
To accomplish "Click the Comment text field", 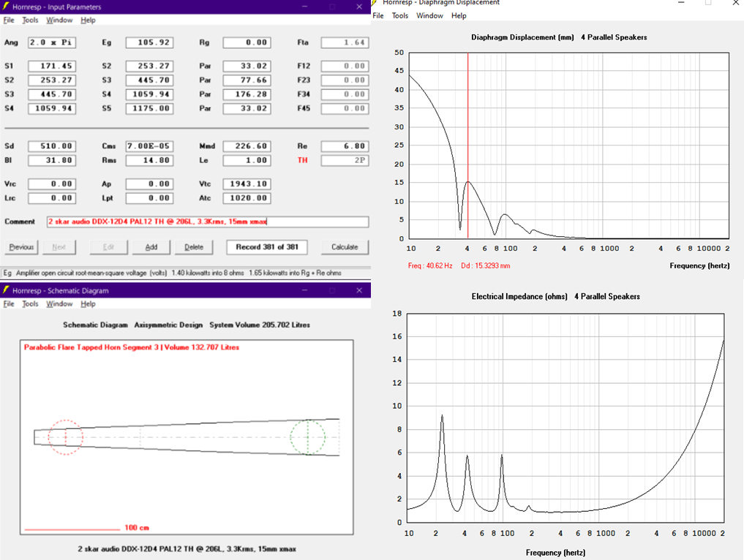I will [x=207, y=222].
